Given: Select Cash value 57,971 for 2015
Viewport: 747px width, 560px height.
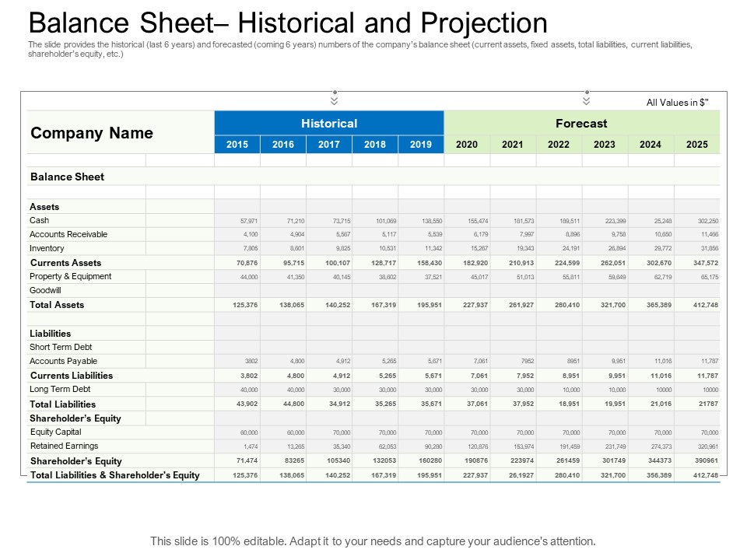Looking at the screenshot, I should [x=249, y=221].
